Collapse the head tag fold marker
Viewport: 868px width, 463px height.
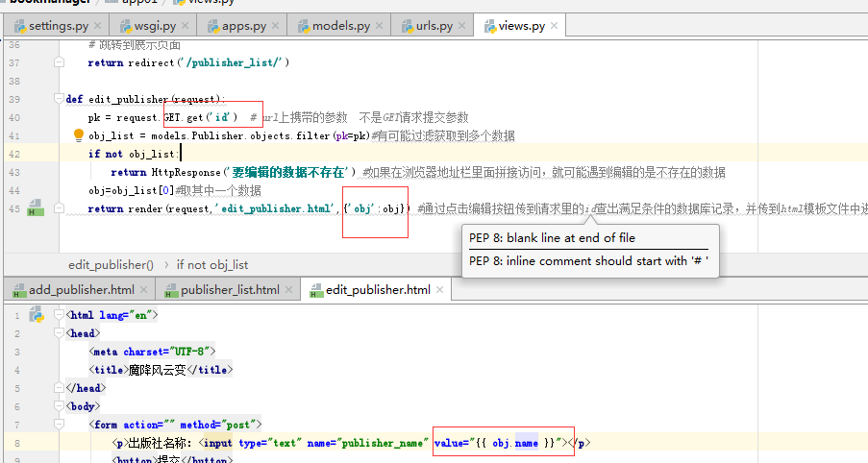pos(59,333)
